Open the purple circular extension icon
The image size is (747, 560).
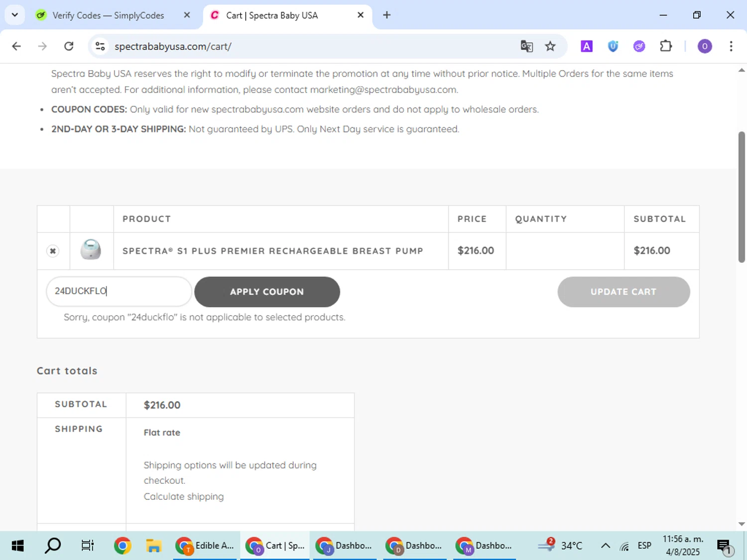pyautogui.click(x=639, y=46)
